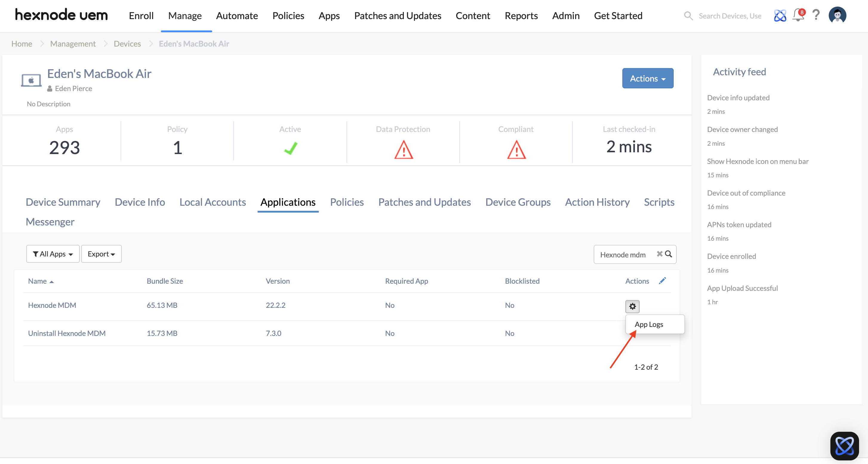Open the Enroll menu
The image size is (868, 464).
click(141, 16)
